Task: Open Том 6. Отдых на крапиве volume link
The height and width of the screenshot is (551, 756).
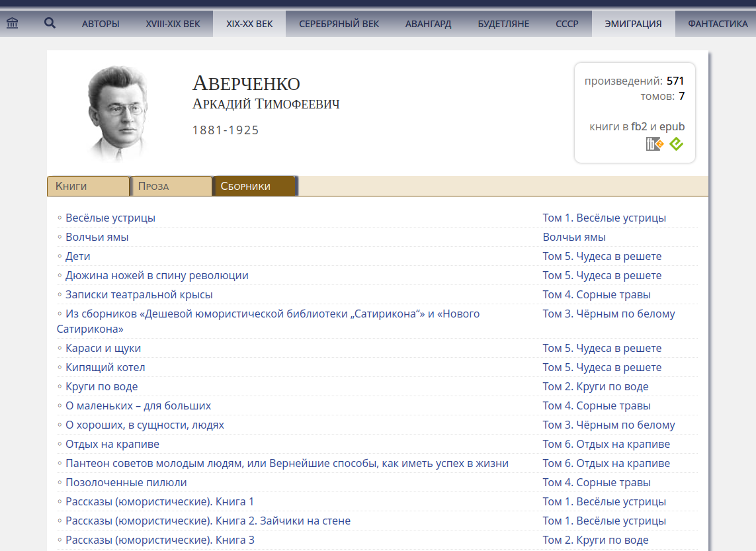Action: pos(606,444)
